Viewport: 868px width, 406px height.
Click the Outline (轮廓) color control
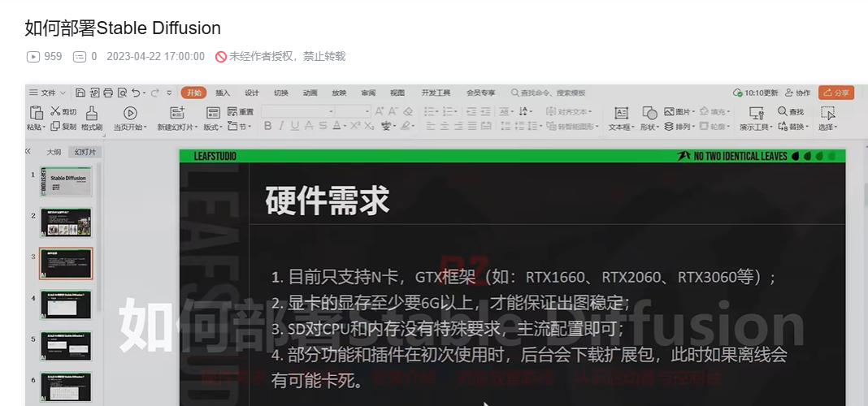coord(714,126)
